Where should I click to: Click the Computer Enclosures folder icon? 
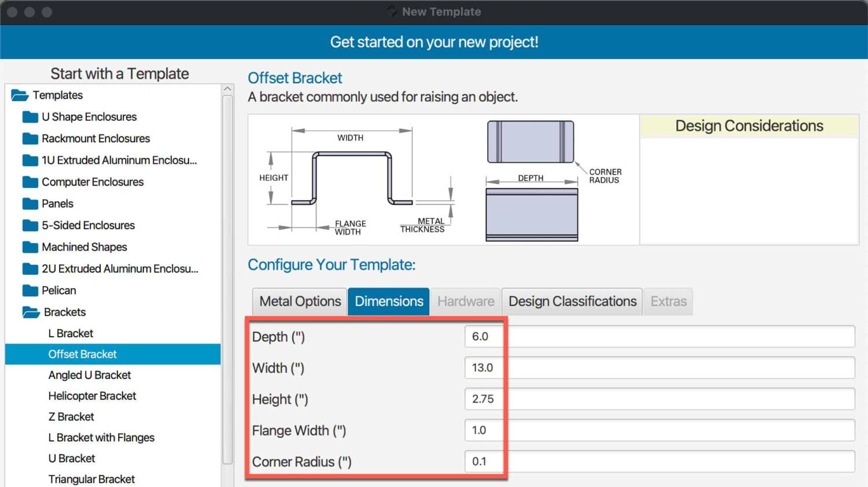(x=30, y=182)
